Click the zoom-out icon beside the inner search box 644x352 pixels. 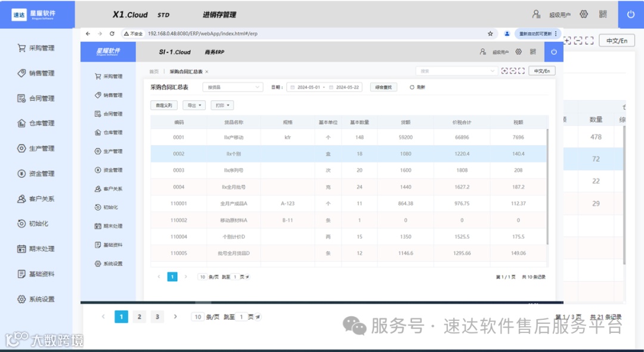tap(513, 71)
